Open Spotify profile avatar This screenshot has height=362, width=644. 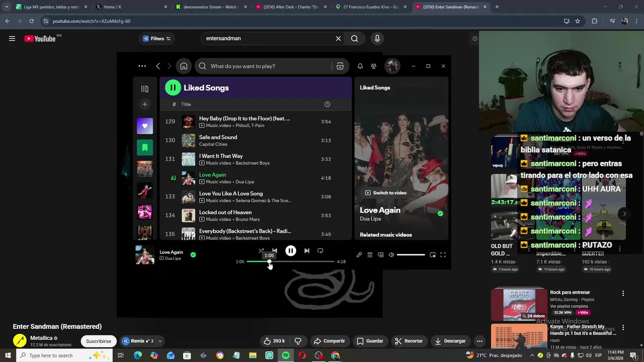pyautogui.click(x=392, y=66)
